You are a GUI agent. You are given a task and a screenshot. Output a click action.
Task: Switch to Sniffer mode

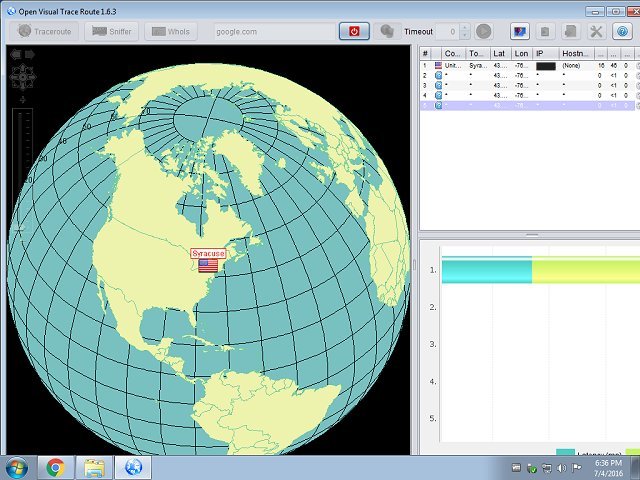point(110,31)
